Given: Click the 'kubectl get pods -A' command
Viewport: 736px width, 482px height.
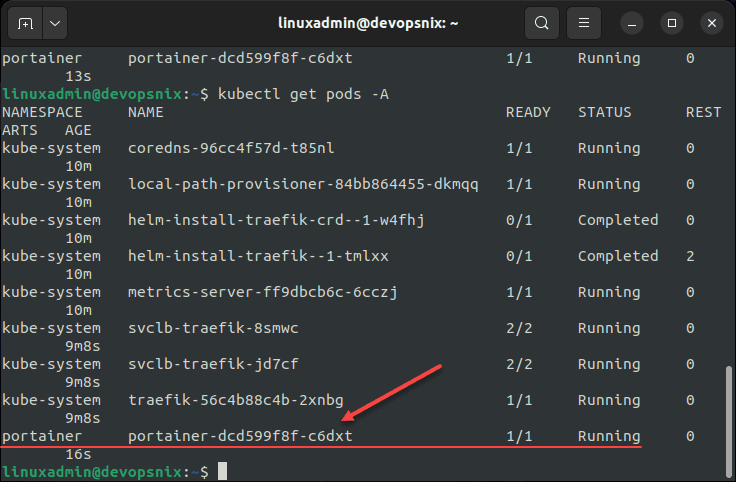Looking at the screenshot, I should coord(303,94).
